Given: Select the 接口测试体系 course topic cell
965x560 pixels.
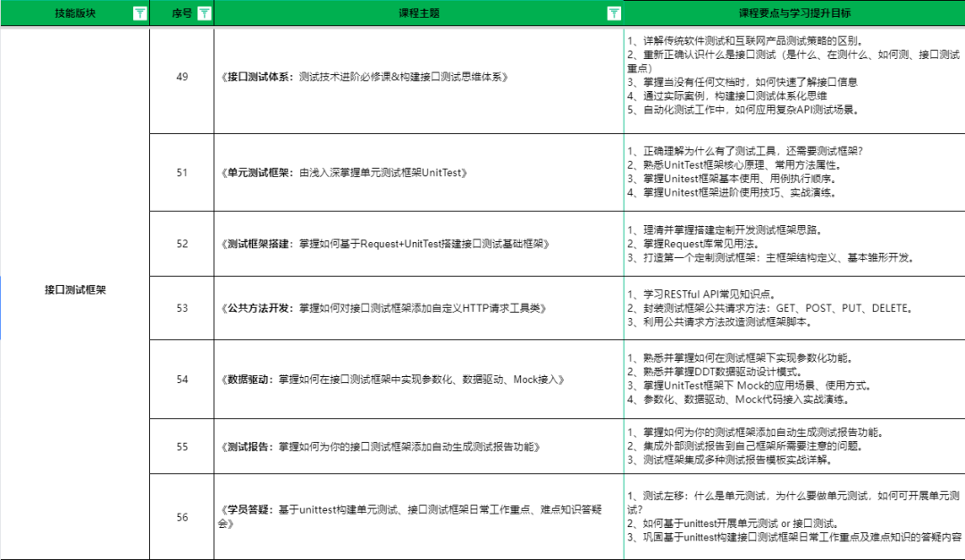Looking at the screenshot, I should [419, 80].
